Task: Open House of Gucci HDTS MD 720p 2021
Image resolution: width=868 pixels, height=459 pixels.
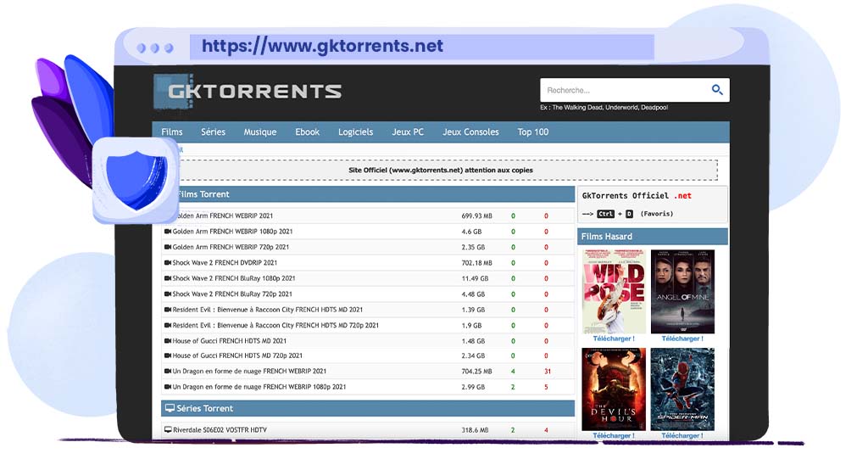Action: point(237,355)
